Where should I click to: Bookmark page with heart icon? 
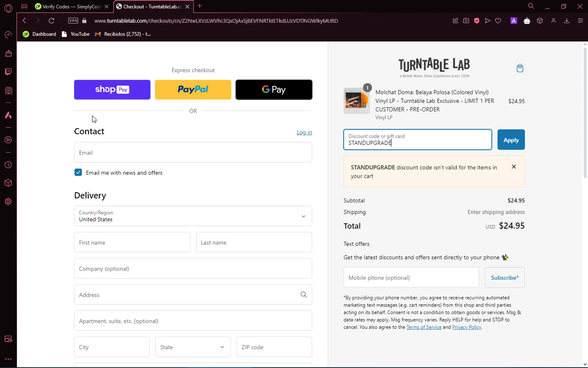tap(498, 21)
